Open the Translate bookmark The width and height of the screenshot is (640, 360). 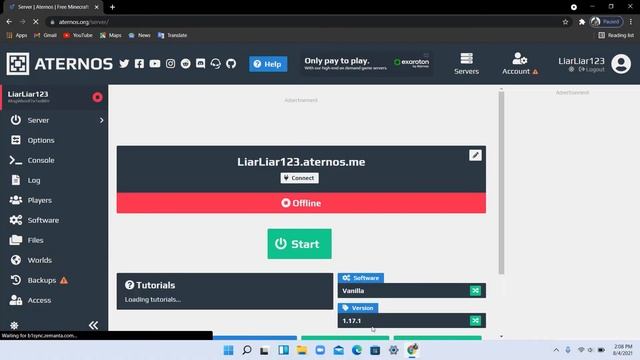(x=172, y=36)
